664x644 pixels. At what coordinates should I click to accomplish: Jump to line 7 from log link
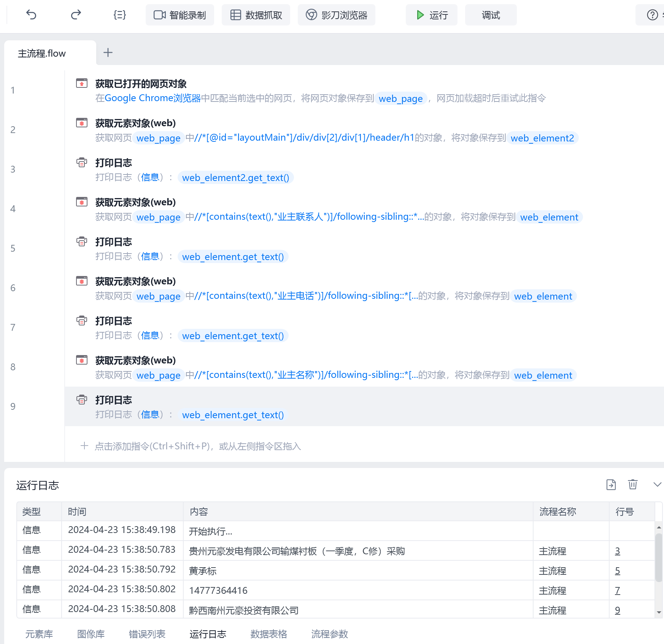(617, 590)
